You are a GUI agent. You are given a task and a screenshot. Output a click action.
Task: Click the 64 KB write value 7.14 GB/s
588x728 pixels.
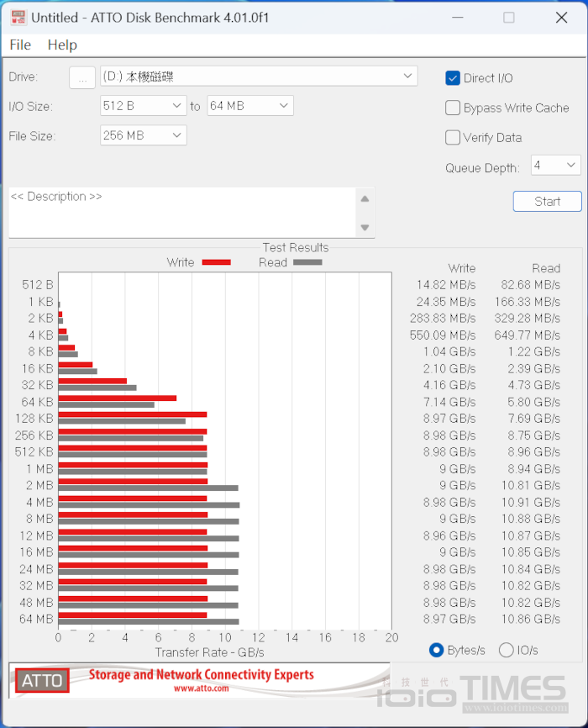(x=449, y=402)
